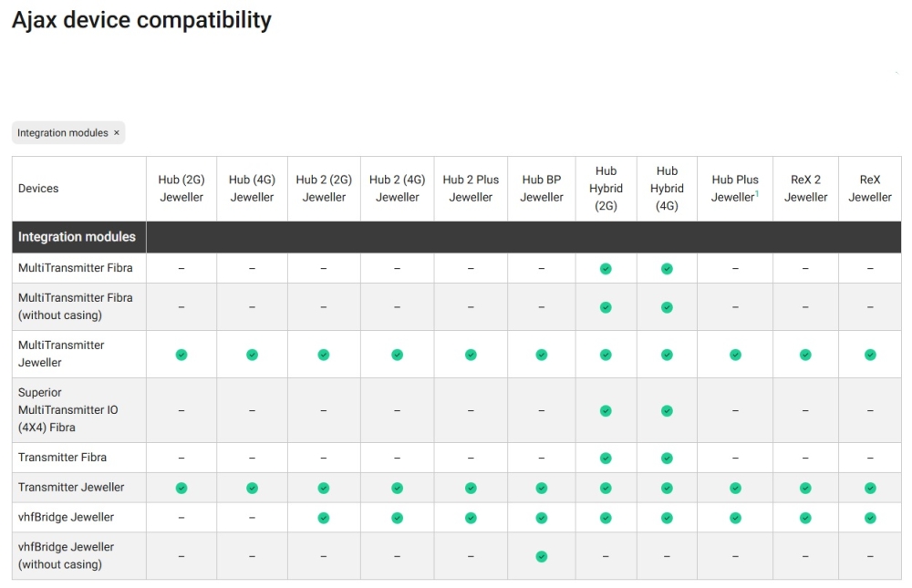Click the Devices column header
This screenshot has height=588, width=912.
pyautogui.click(x=38, y=189)
